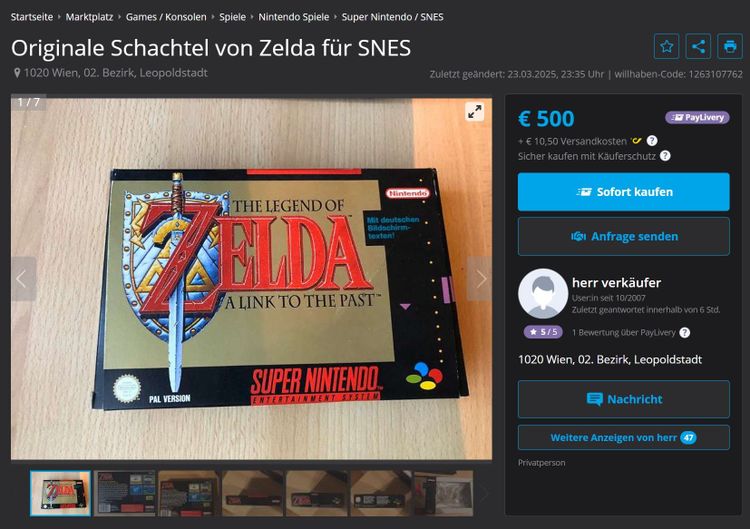Open help icon next to PayLivery rating
The height and width of the screenshot is (529, 750).
point(684,332)
